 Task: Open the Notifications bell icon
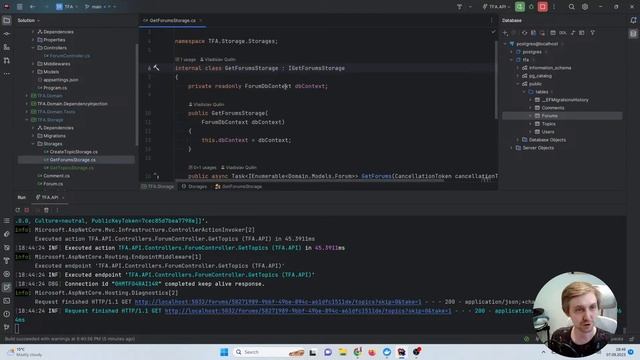tap(633, 20)
